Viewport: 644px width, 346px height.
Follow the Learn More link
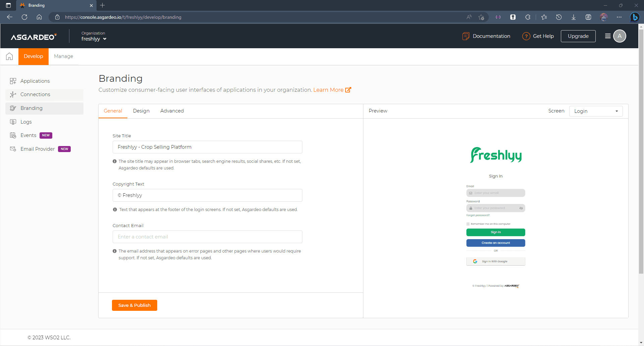pos(332,90)
